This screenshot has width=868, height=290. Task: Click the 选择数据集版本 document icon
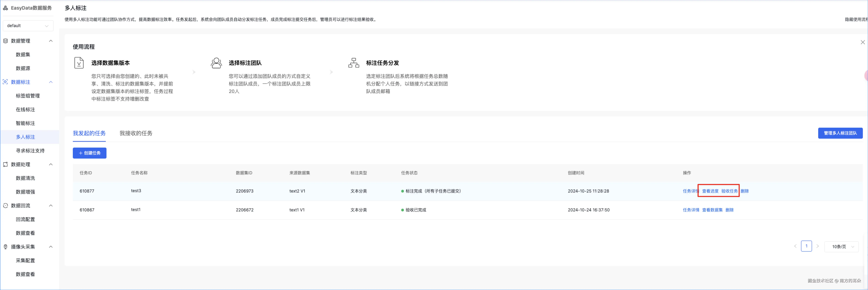pyautogui.click(x=79, y=63)
